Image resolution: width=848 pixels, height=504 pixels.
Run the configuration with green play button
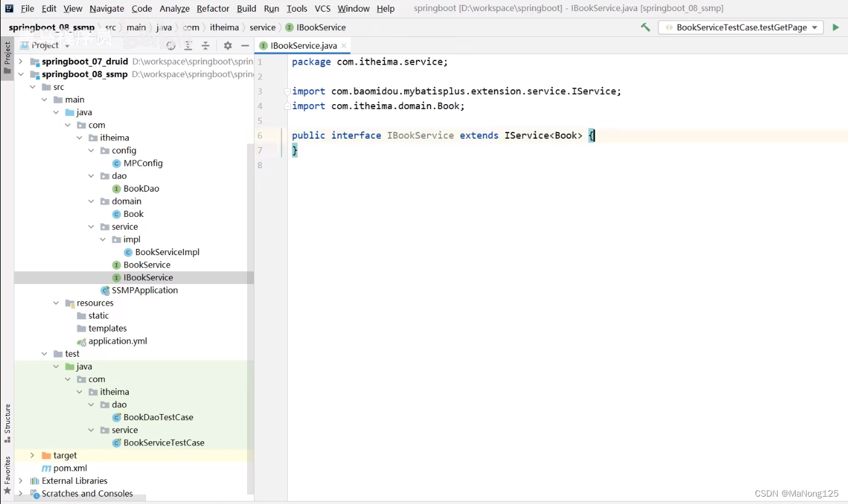click(x=836, y=27)
